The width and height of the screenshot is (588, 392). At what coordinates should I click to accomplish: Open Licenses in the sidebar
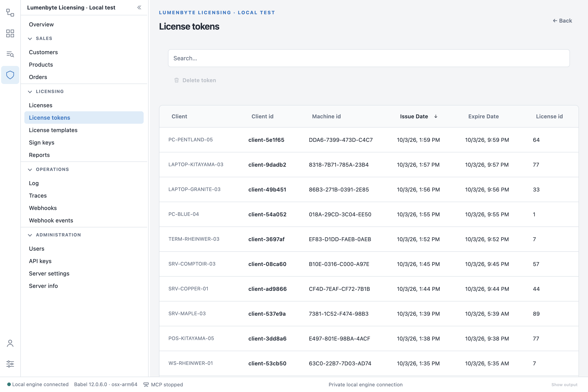[x=84, y=105]
